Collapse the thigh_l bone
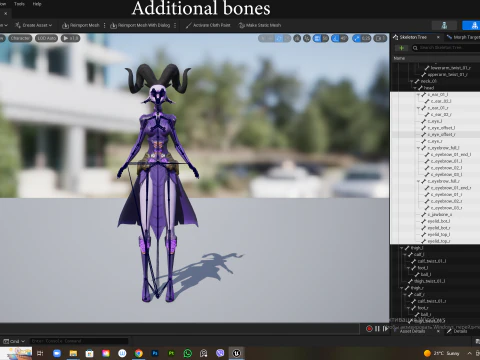This screenshot has width=480, height=360. (402, 248)
